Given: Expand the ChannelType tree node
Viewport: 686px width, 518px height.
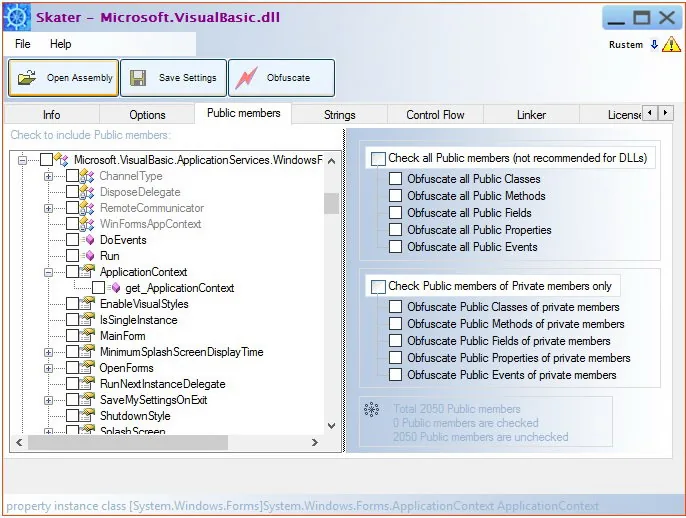Looking at the screenshot, I should pyautogui.click(x=49, y=176).
